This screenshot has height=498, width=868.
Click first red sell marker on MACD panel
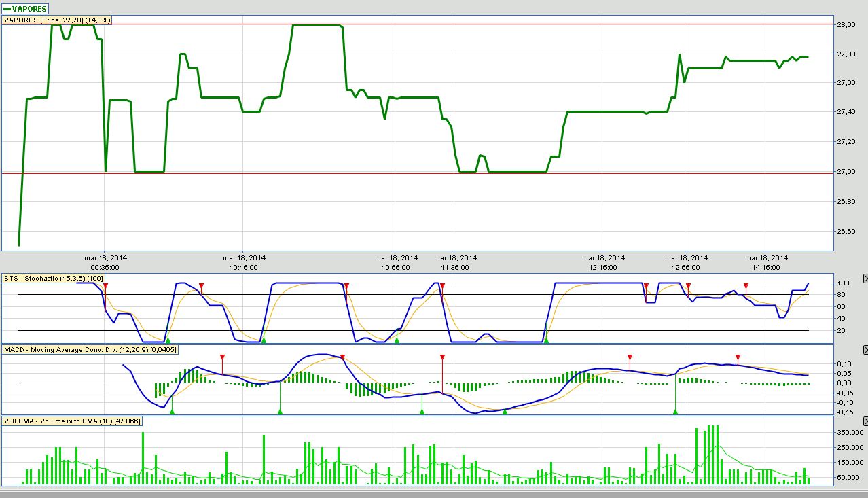[222, 357]
